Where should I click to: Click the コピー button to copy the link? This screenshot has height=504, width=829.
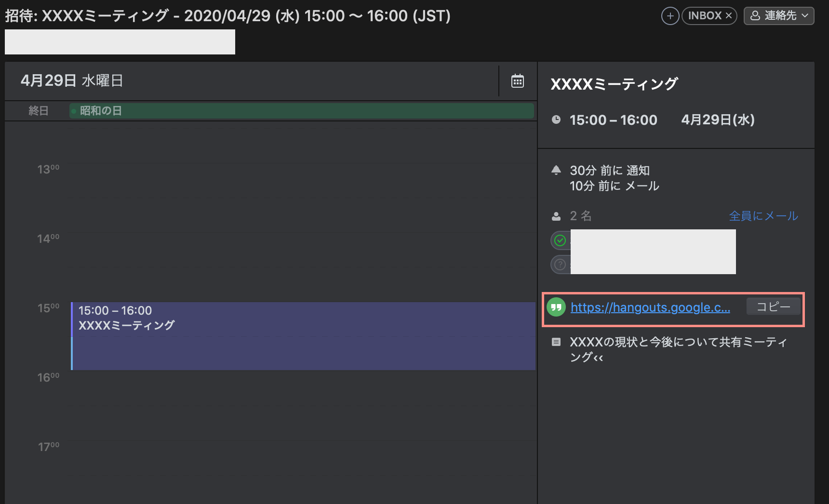tap(773, 306)
